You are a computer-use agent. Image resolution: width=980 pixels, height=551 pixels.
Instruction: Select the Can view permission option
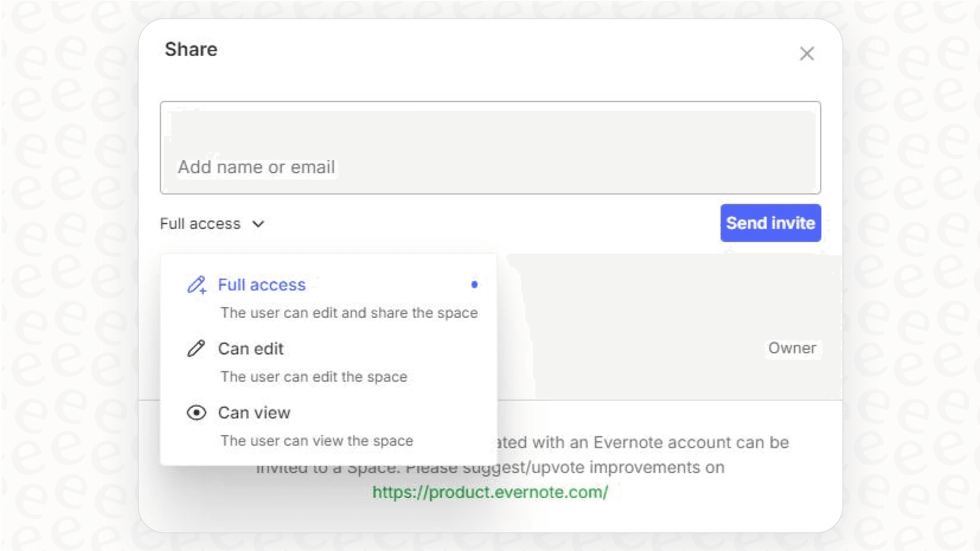coord(254,412)
